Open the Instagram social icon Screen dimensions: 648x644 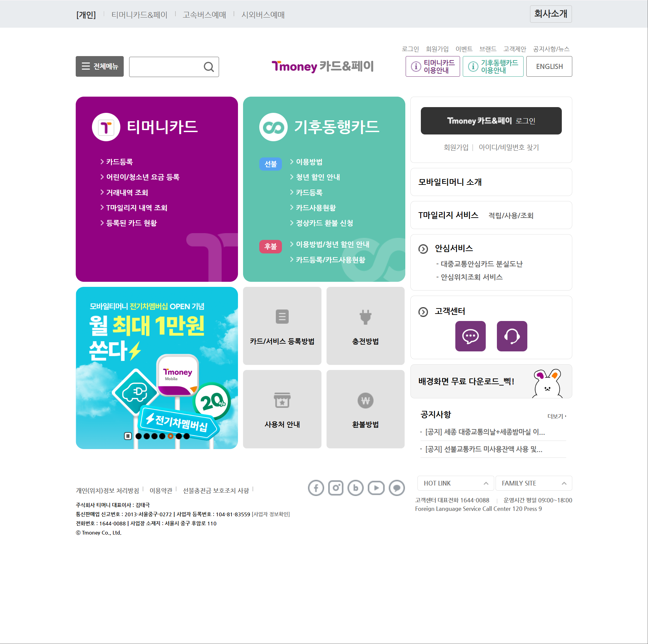[336, 488]
